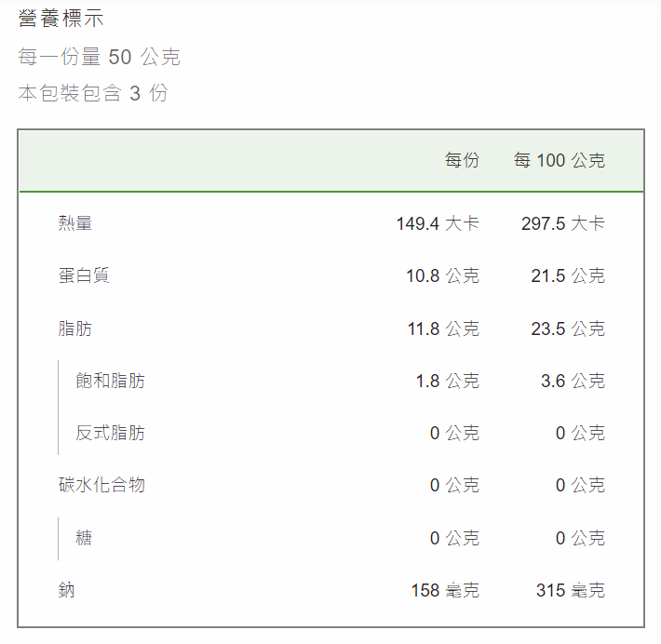Select the 315 毫克 sodium value
Image resolution: width=661 pixels, height=644 pixels.
pos(571,590)
